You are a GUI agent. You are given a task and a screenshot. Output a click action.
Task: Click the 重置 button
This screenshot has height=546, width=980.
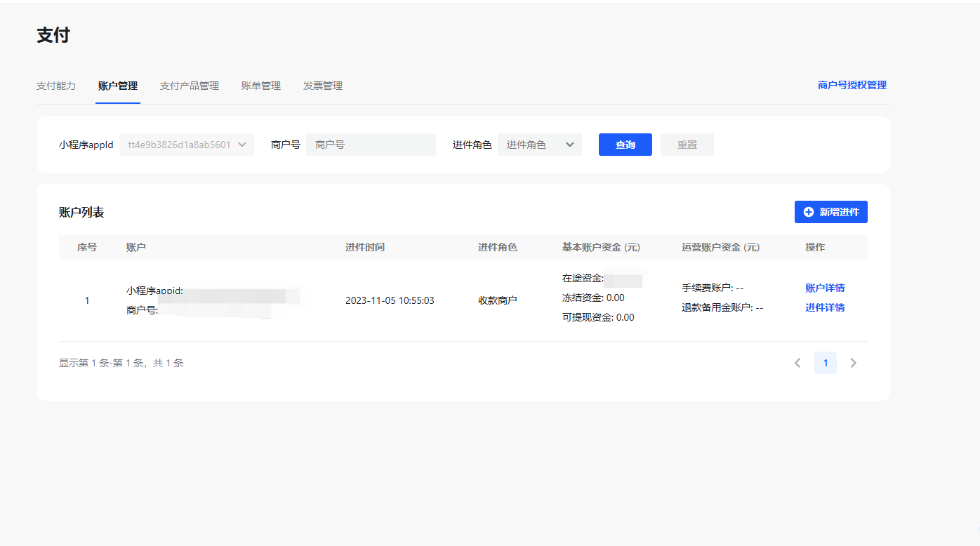click(687, 145)
